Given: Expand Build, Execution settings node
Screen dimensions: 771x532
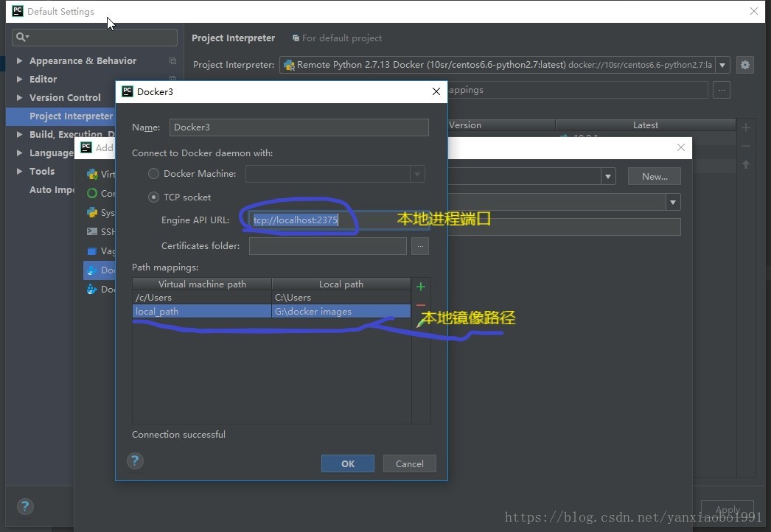Looking at the screenshot, I should [x=19, y=134].
